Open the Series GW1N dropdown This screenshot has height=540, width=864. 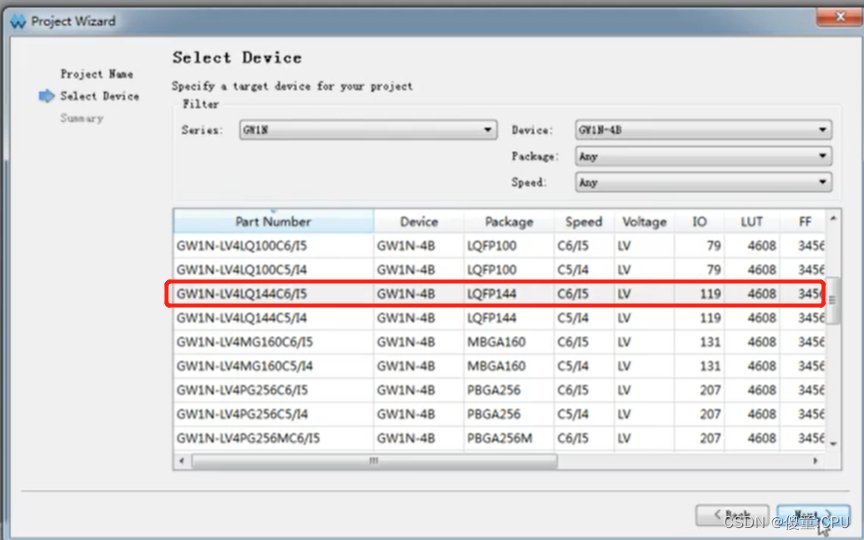[368, 130]
